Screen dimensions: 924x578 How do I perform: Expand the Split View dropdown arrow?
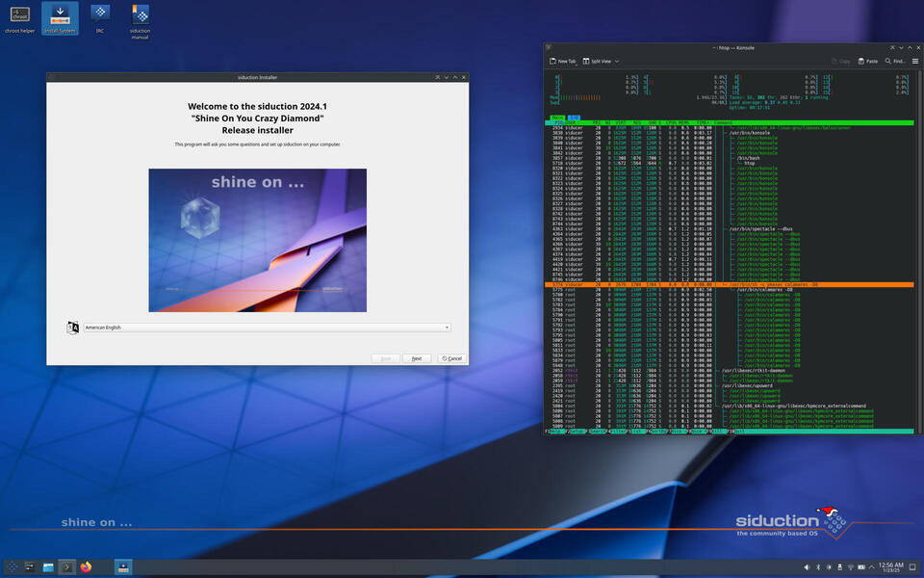coord(617,62)
